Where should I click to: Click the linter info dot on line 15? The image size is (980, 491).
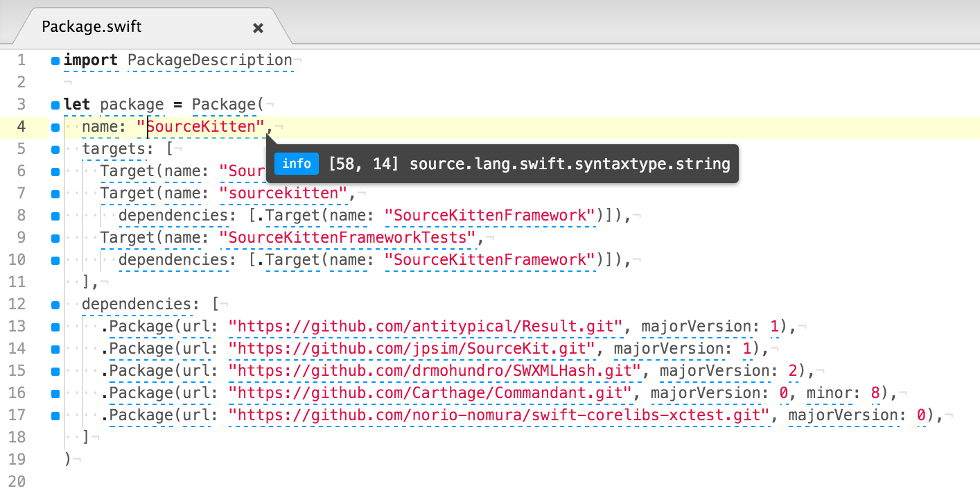(55, 372)
